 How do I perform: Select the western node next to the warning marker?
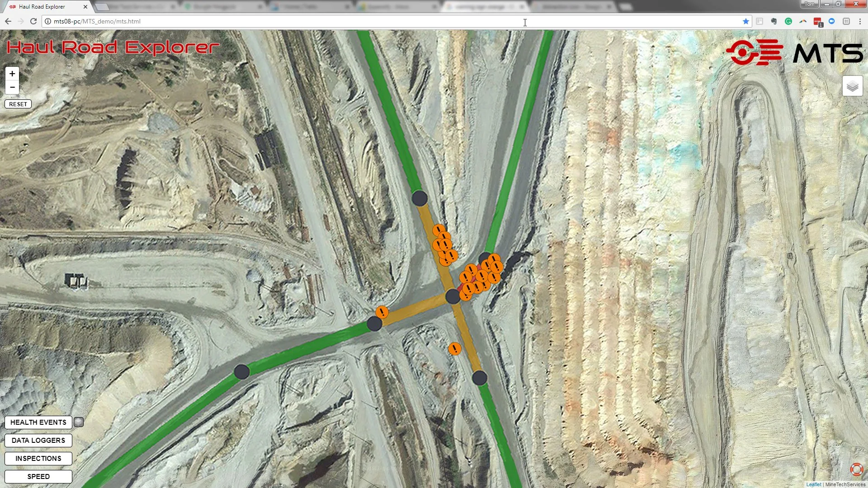374,324
